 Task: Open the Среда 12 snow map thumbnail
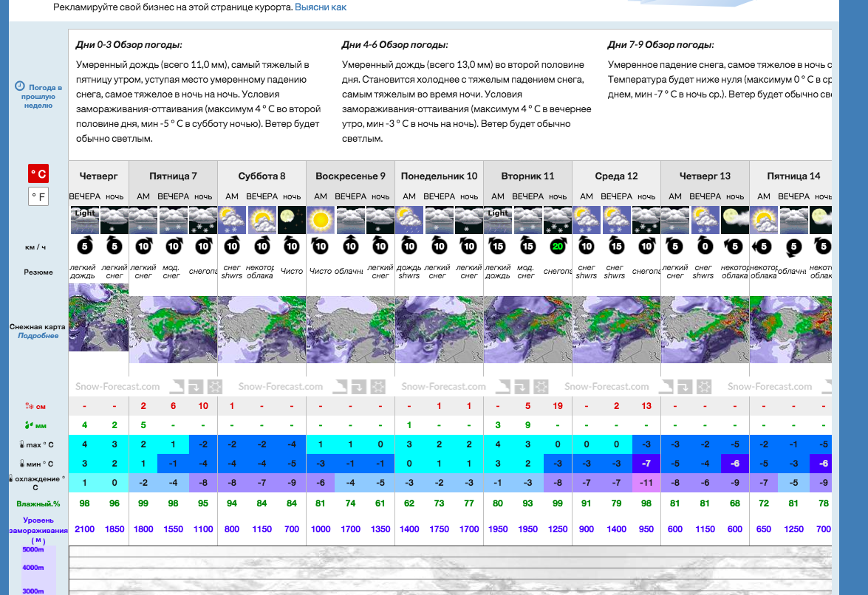pyautogui.click(x=616, y=329)
